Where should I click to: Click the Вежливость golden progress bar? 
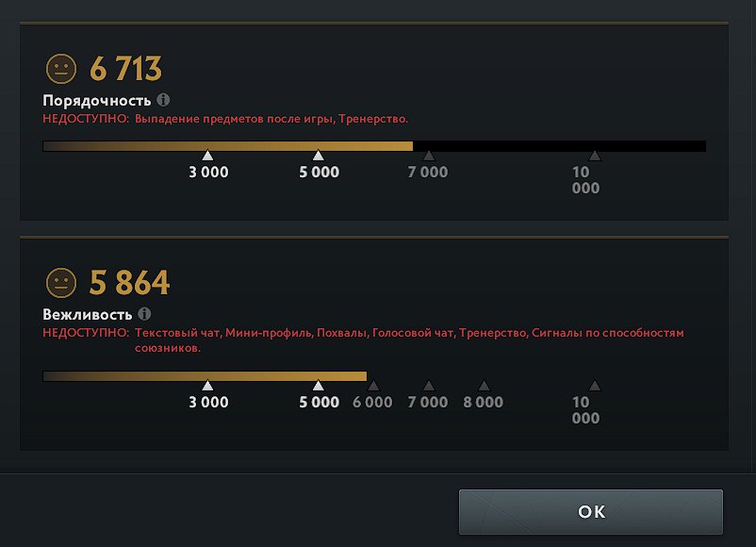[205, 376]
